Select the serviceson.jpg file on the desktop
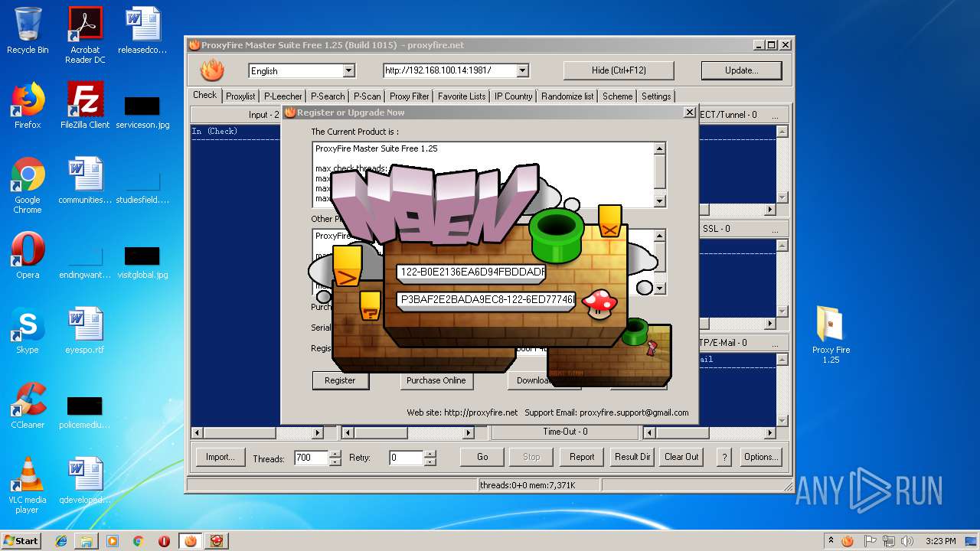 tap(142, 111)
